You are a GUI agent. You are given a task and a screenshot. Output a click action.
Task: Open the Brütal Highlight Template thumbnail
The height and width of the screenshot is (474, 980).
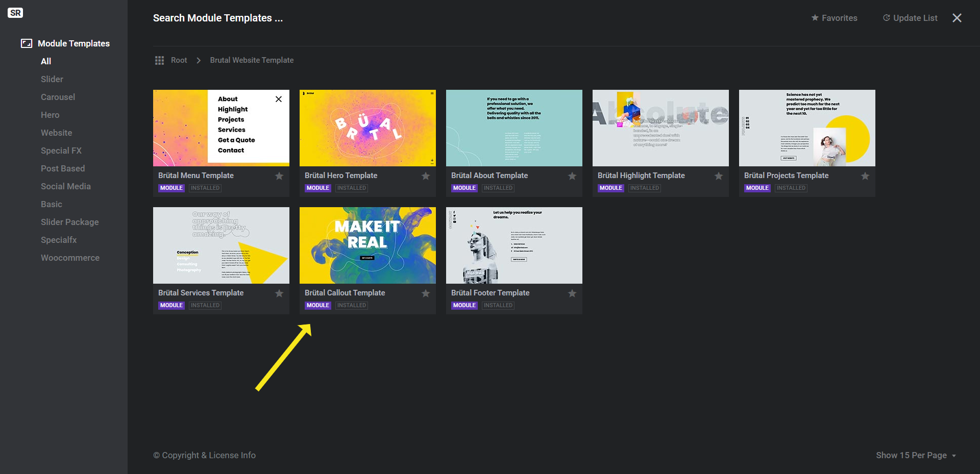(660, 128)
